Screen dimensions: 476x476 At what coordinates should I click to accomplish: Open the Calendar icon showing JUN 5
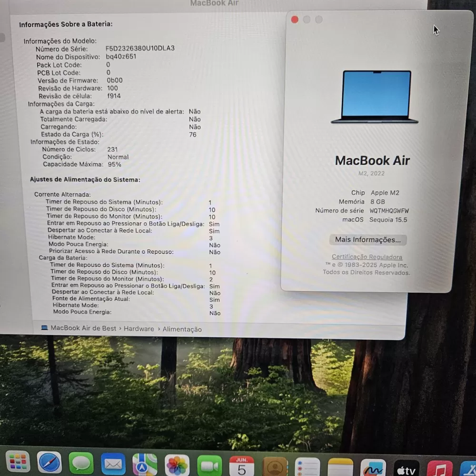242,466
